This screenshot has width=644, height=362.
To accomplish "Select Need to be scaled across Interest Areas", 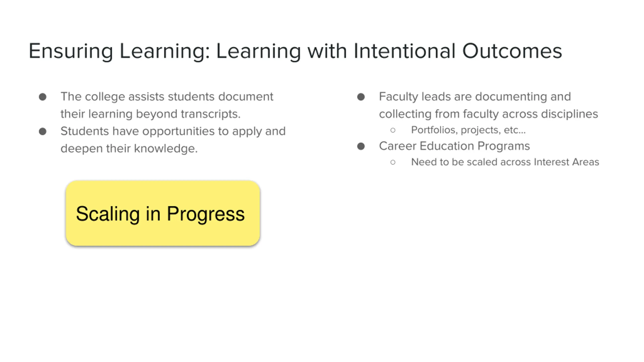I will (505, 162).
